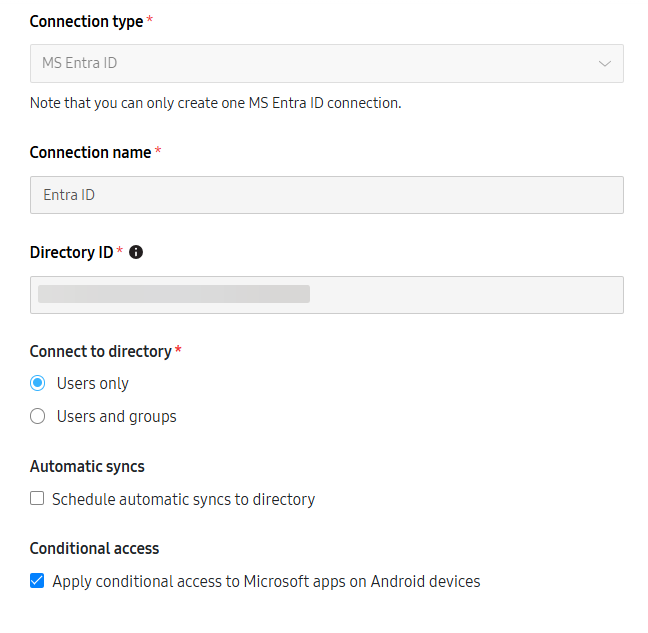Click the Connection type label
648x633 pixels.
86,21
